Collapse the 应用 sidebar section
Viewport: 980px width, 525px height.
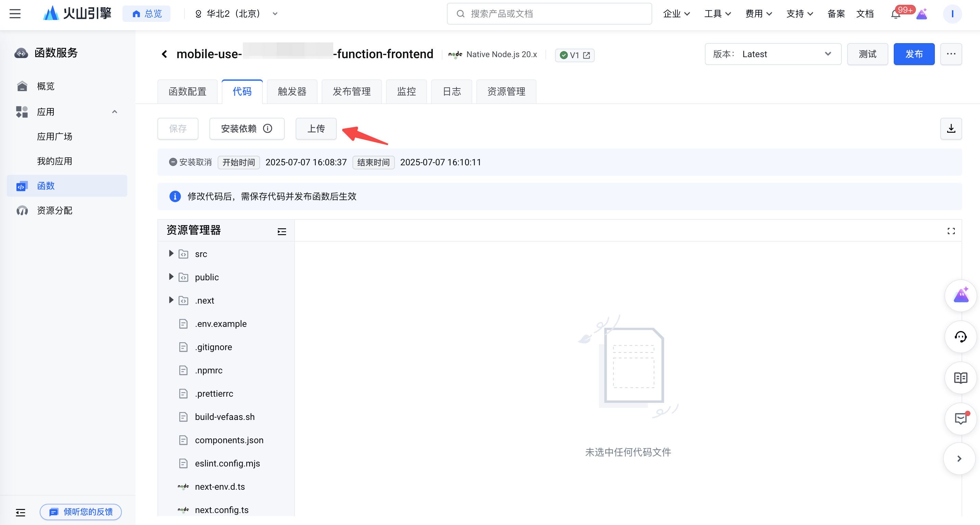114,112
